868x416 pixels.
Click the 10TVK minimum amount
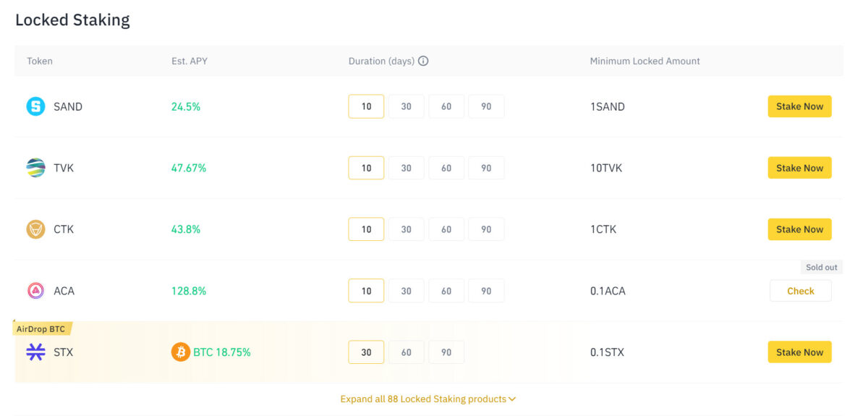point(606,168)
